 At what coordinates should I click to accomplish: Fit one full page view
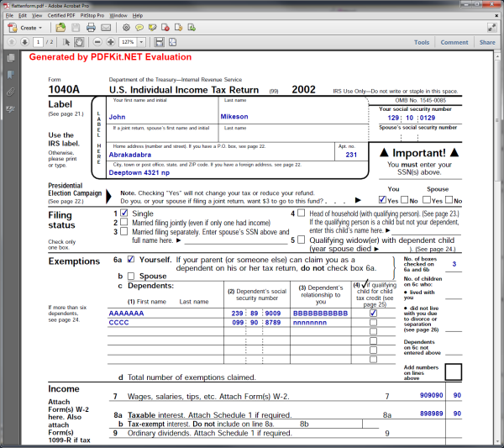point(172,42)
